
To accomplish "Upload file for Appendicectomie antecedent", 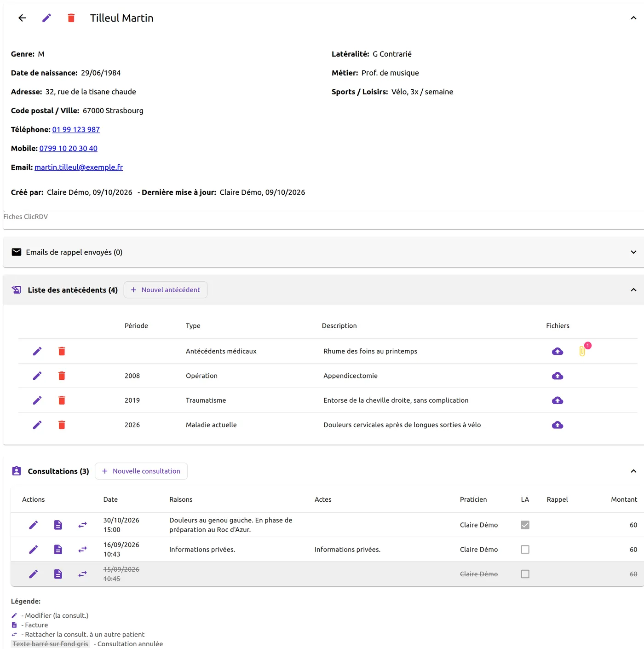I will [558, 376].
